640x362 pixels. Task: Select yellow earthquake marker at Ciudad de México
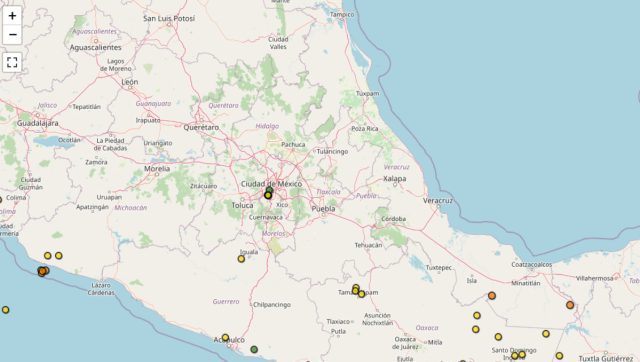tap(268, 195)
